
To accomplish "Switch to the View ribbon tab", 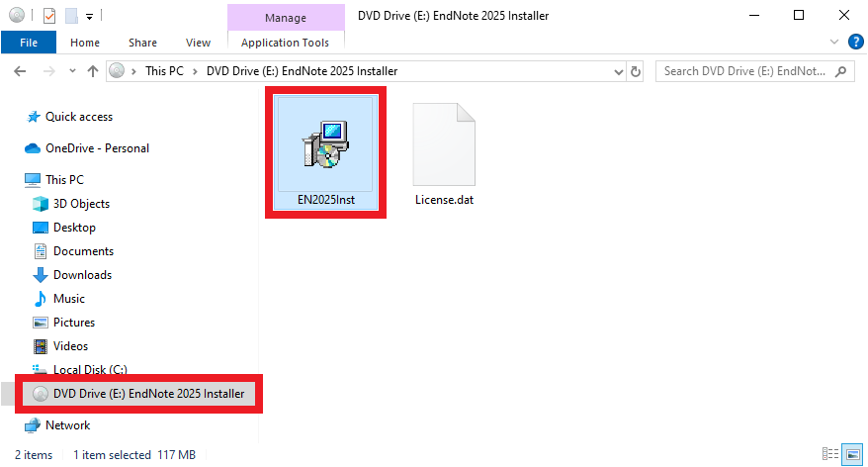I will (198, 43).
